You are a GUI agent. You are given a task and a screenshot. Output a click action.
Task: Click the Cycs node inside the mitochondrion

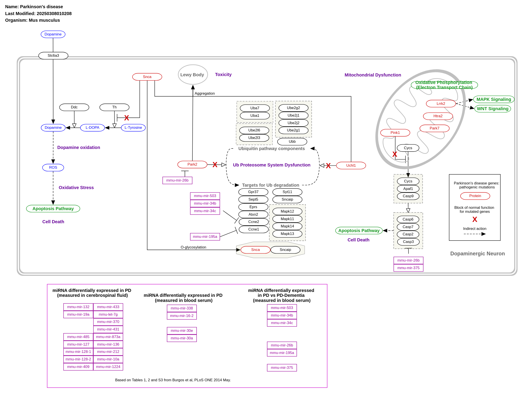click(408, 148)
